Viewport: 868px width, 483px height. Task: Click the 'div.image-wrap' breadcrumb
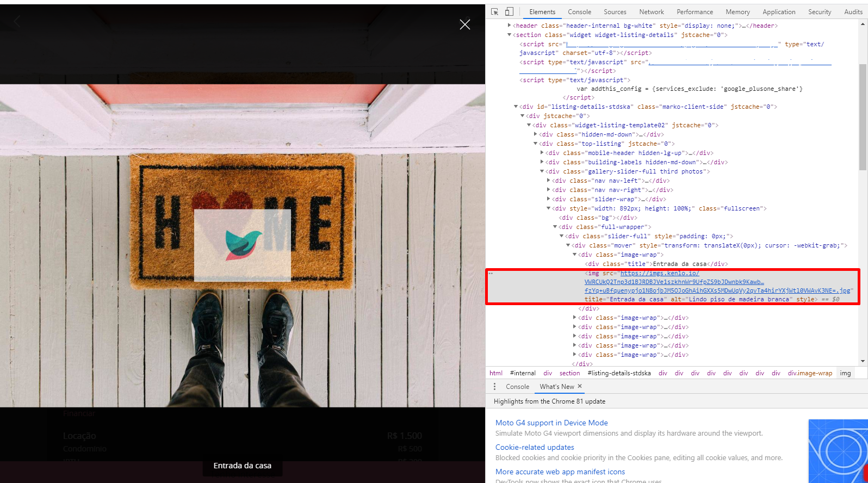click(x=810, y=373)
